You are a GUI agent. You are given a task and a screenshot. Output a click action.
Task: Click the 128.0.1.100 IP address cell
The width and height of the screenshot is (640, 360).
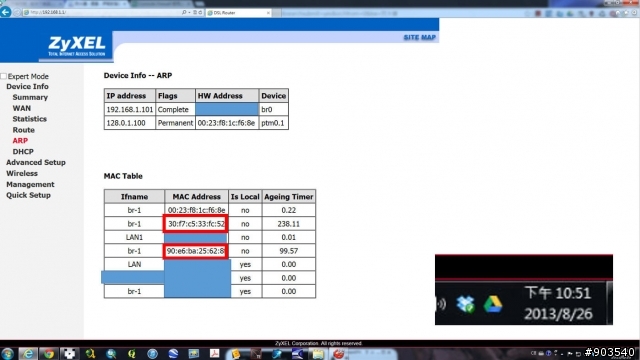pos(130,123)
